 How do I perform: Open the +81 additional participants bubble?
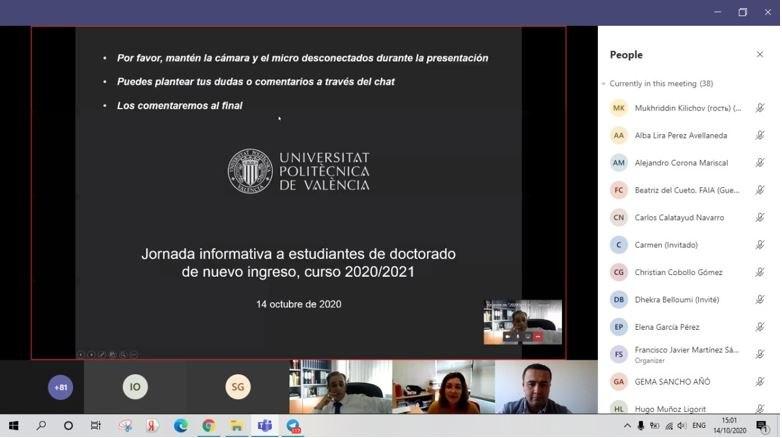(x=60, y=387)
